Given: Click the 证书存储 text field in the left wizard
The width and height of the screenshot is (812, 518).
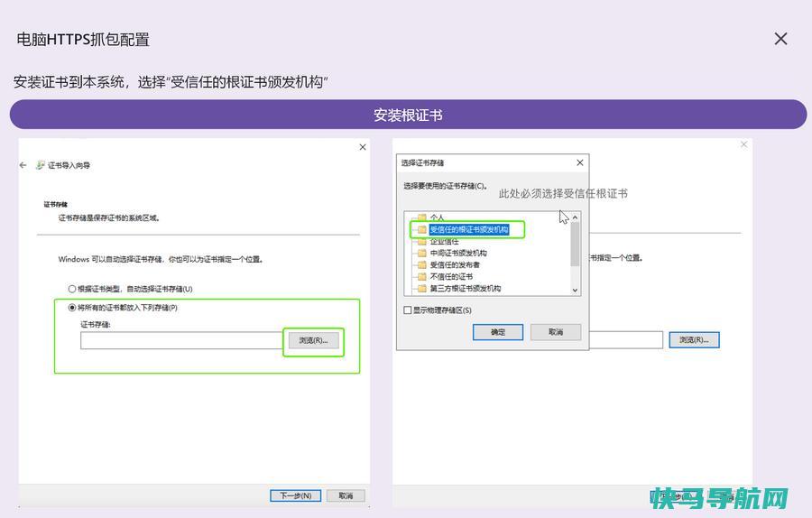Looking at the screenshot, I should tap(181, 340).
